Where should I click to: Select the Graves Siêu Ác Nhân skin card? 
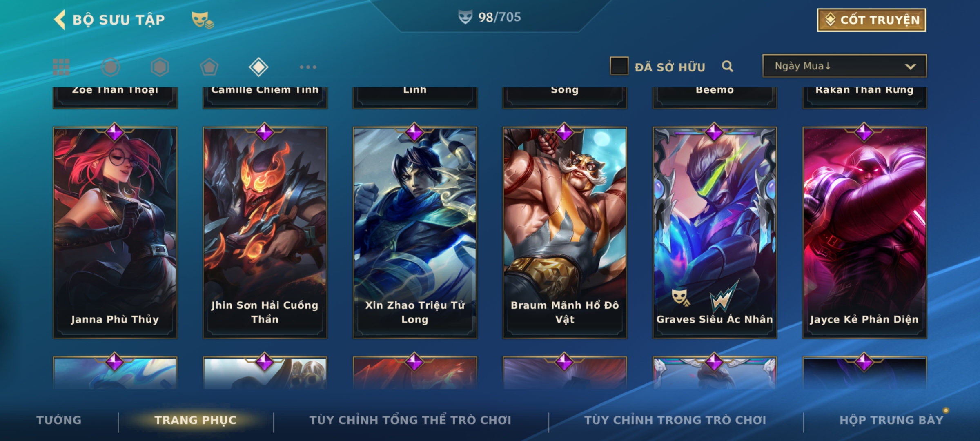pos(715,232)
